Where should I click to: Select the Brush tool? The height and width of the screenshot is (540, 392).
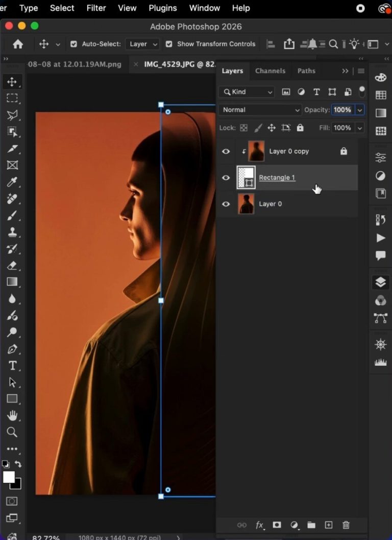point(12,215)
